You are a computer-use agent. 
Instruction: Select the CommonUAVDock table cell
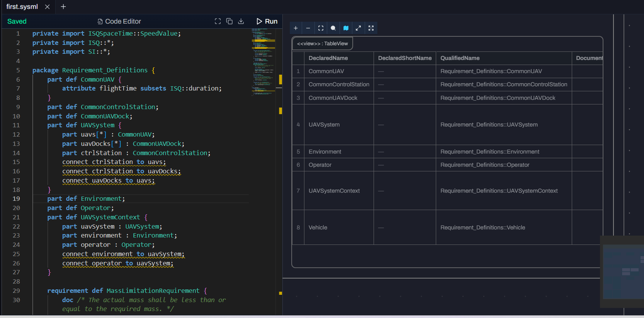pyautogui.click(x=339, y=98)
